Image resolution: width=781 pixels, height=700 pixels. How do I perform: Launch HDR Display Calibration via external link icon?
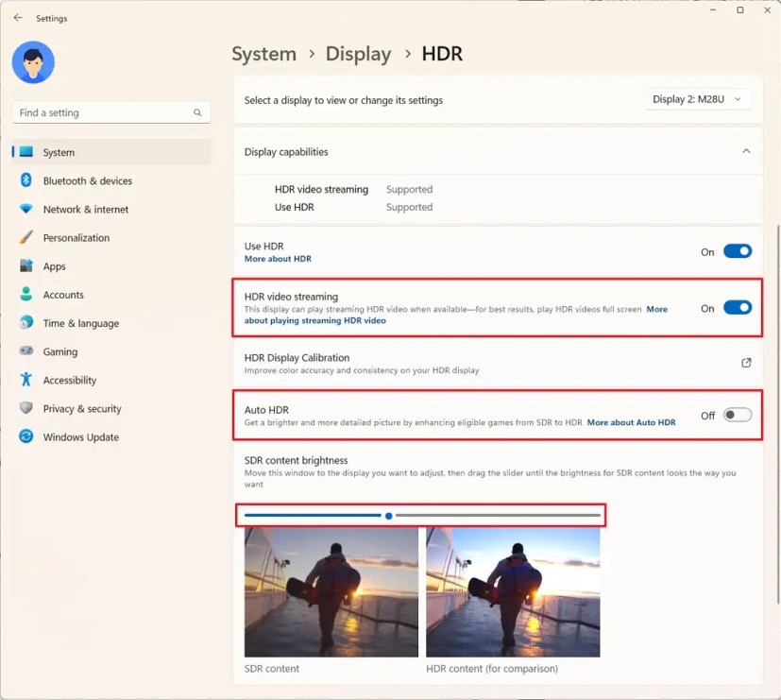pos(745,363)
